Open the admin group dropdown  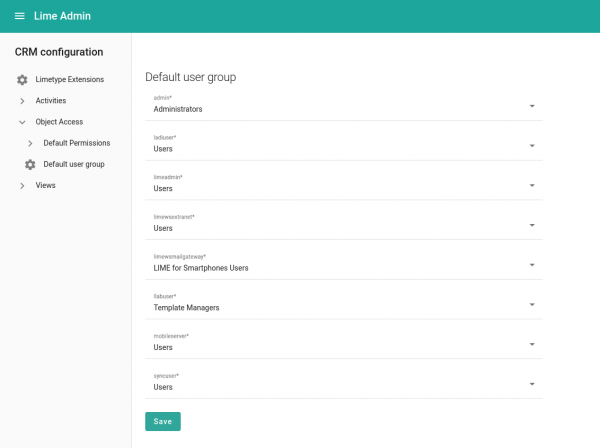532,105
